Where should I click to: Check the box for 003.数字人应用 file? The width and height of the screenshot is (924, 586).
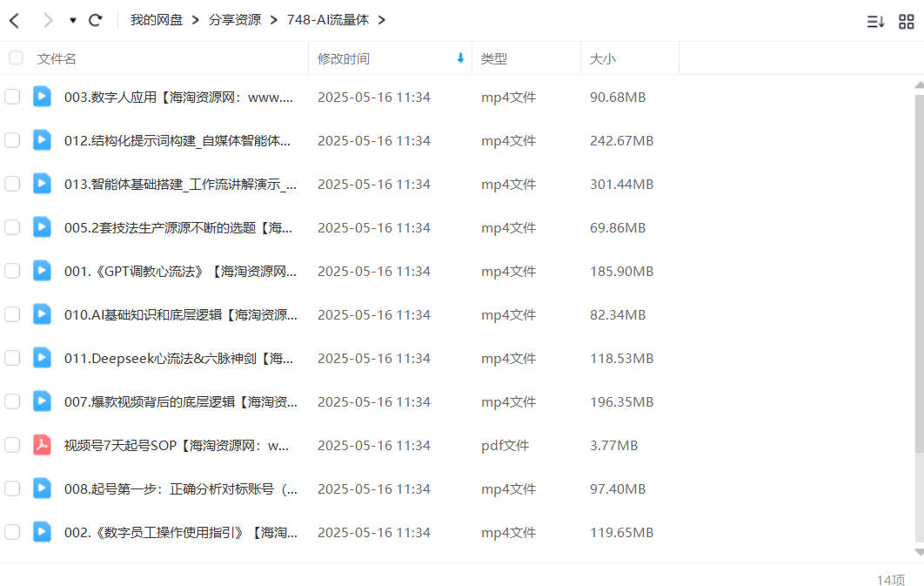pyautogui.click(x=12, y=97)
